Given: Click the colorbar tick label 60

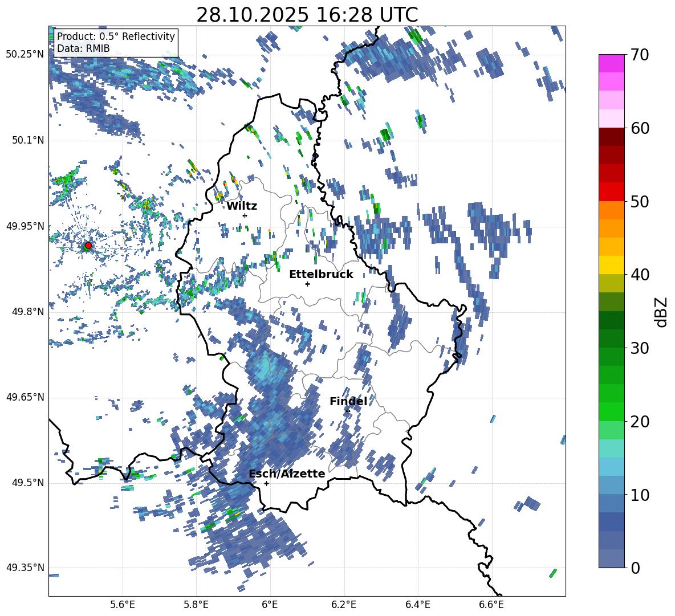Looking at the screenshot, I should click(640, 128).
